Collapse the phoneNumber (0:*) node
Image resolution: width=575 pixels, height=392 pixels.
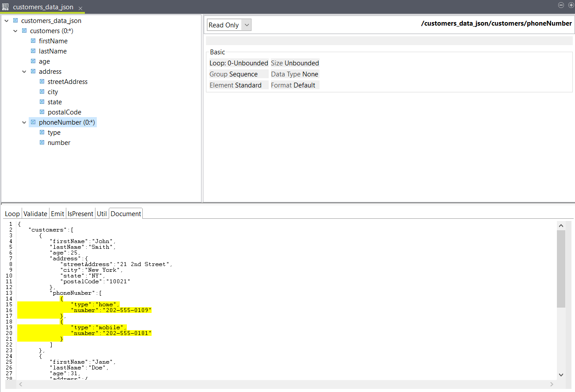24,122
